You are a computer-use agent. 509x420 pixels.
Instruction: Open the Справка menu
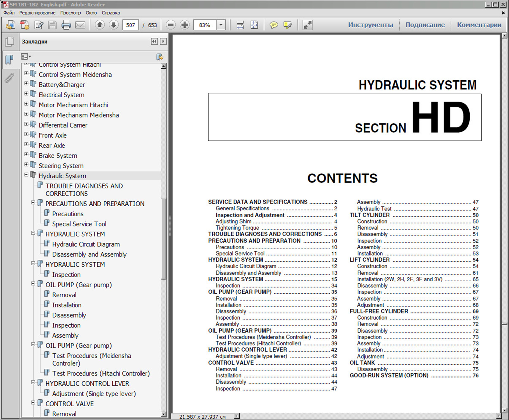111,13
